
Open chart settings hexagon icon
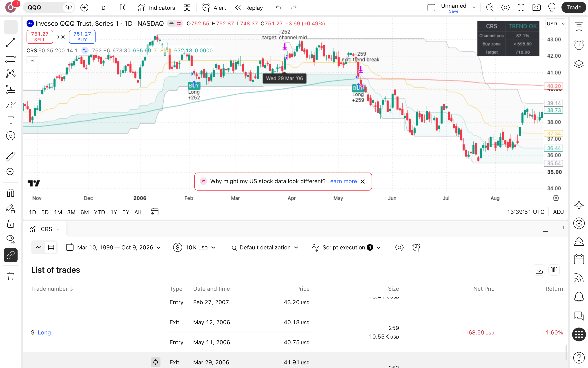coord(505,8)
